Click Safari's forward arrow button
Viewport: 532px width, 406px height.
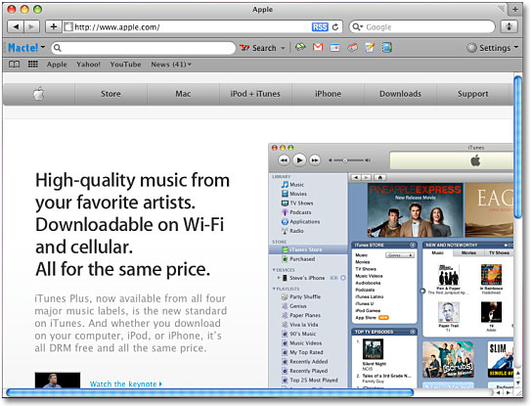[x=31, y=26]
